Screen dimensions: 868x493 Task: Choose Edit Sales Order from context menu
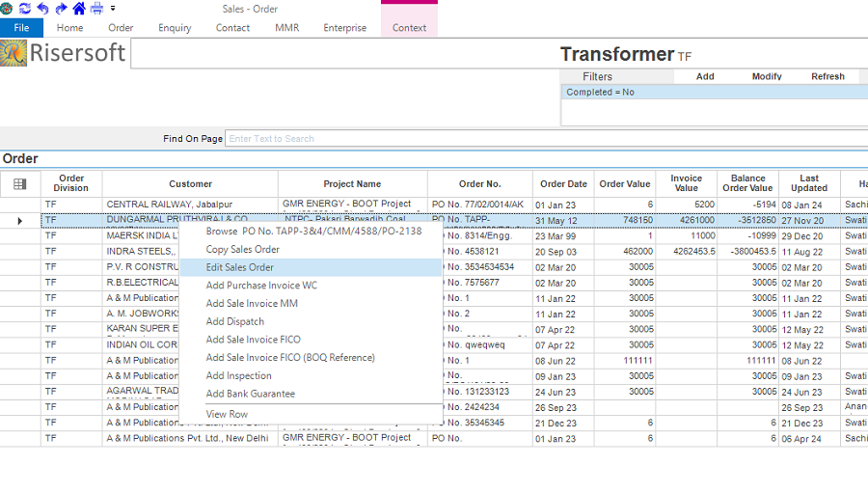tap(312, 267)
